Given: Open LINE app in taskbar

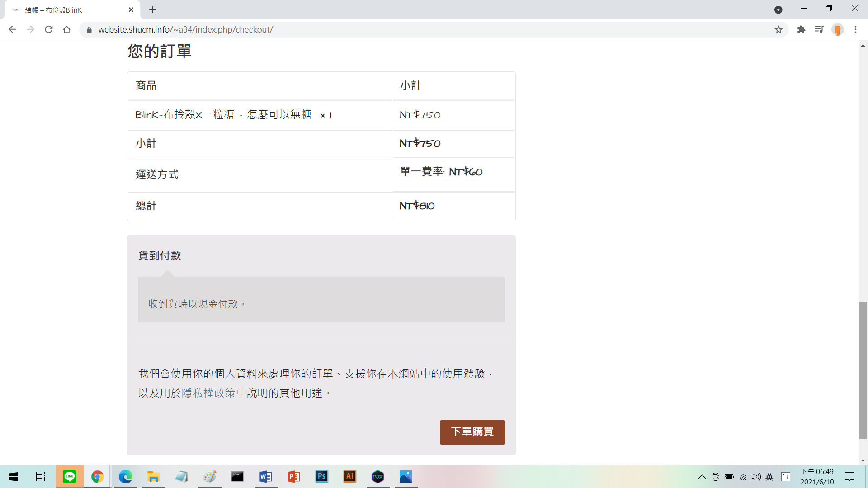Looking at the screenshot, I should pos(70,477).
